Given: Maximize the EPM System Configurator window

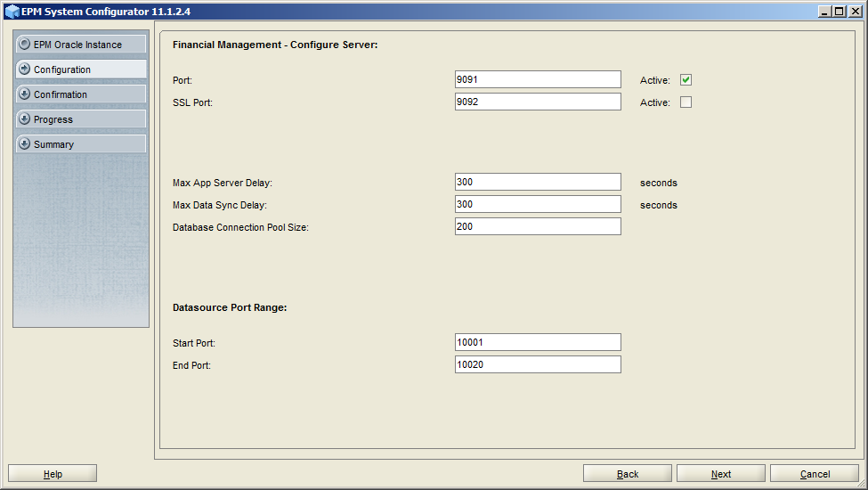Looking at the screenshot, I should (x=840, y=12).
